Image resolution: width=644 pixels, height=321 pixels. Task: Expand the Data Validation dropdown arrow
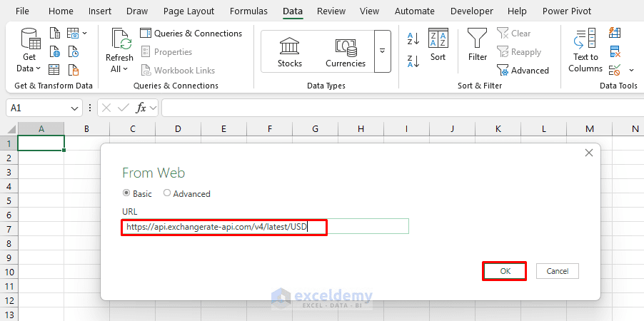point(631,70)
